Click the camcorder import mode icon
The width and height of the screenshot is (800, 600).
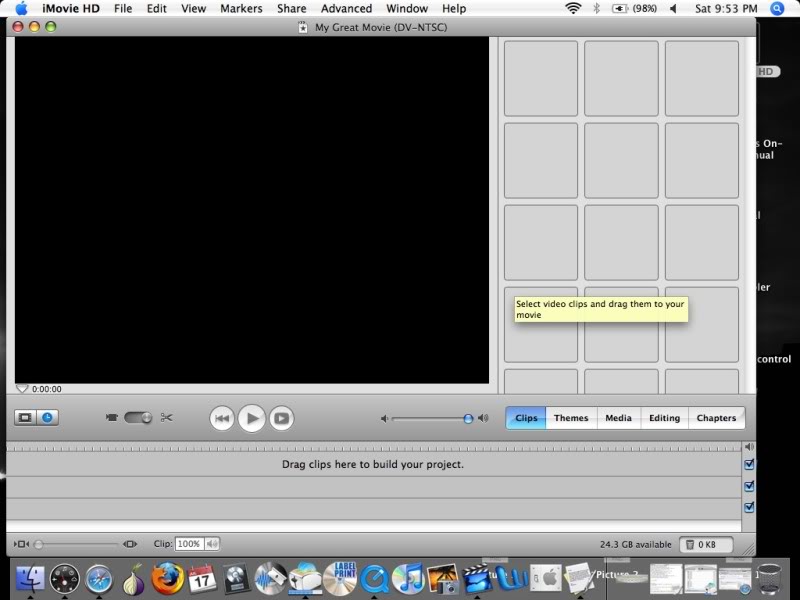point(112,418)
